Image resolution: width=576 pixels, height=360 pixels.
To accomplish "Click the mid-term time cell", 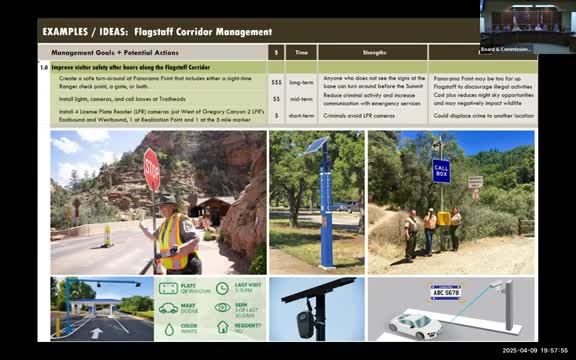I will 301,99.
